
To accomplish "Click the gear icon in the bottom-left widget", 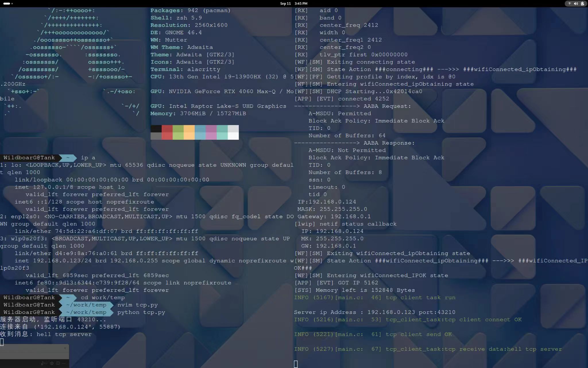I will (52, 363).
